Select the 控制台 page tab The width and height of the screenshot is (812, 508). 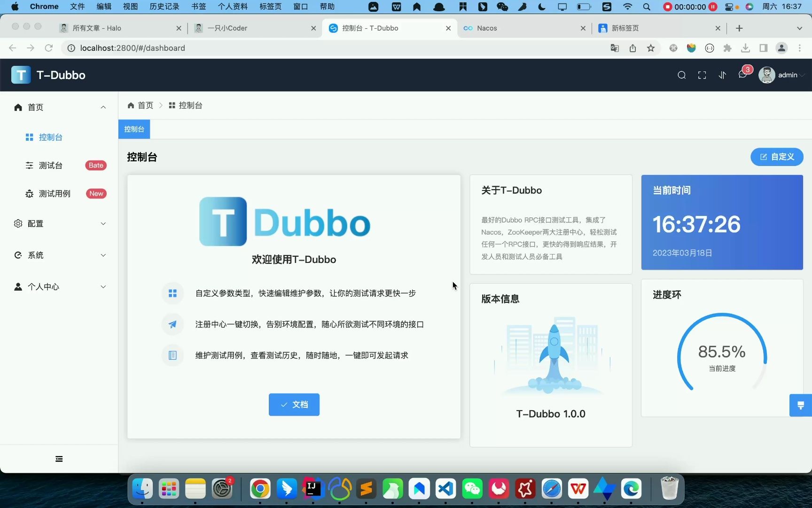click(x=134, y=129)
